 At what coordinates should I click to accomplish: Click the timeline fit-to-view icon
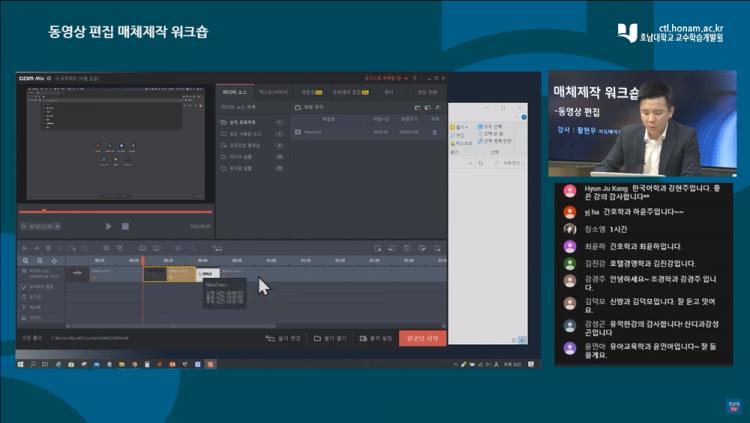tap(54, 259)
